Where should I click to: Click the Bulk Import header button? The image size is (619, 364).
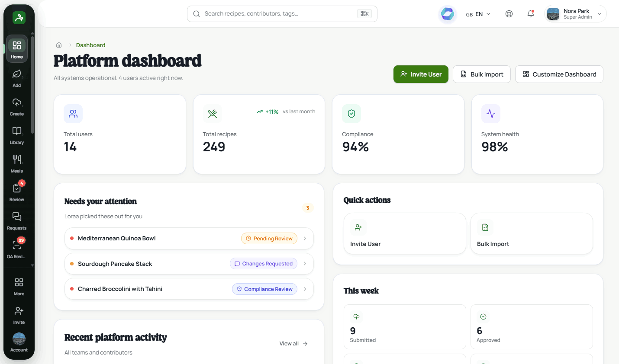tap(482, 74)
